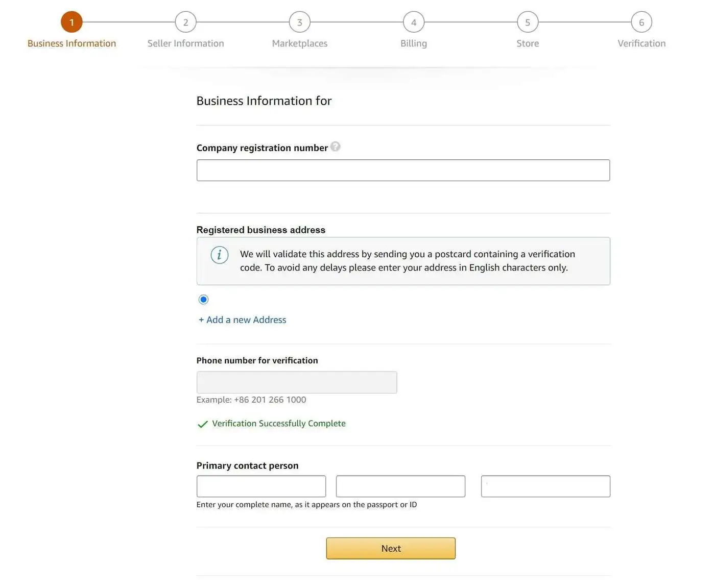Click the Add a new Address link
Screen dimensions: 714x588
[242, 320]
